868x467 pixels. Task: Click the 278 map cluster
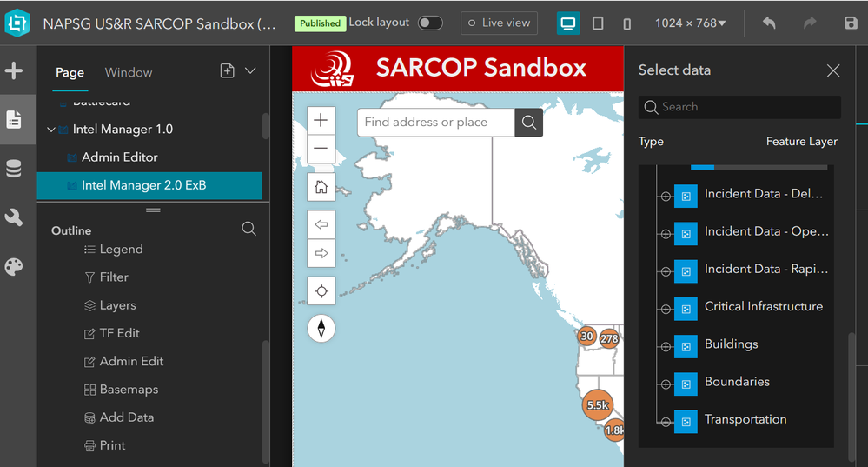click(609, 338)
